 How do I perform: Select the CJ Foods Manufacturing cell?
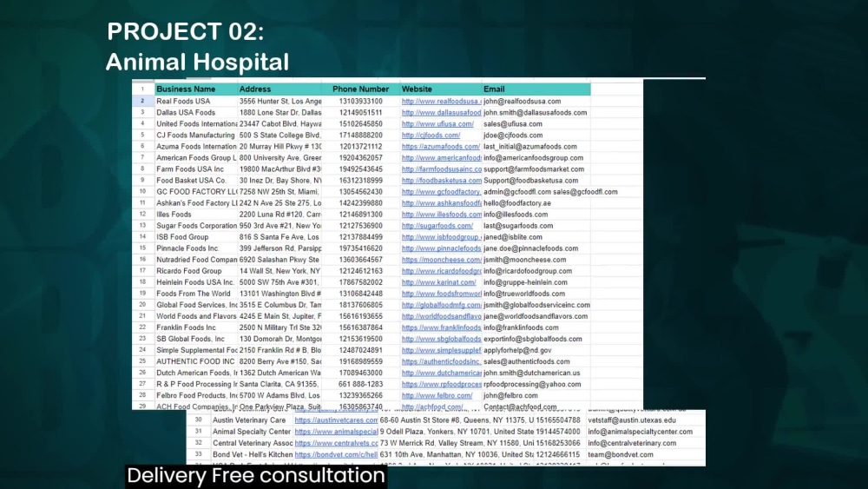195,135
